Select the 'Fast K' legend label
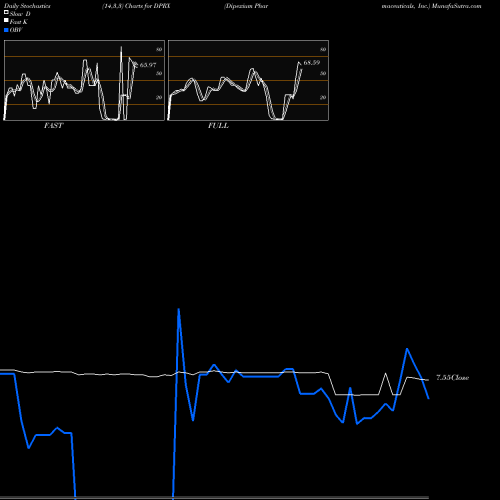This screenshot has height=500, width=500. point(19,22)
